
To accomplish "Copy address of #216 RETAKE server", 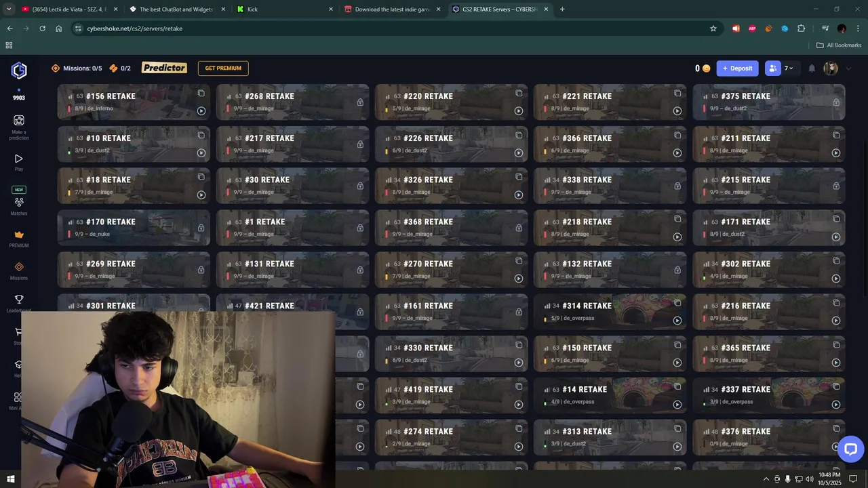I will tap(836, 302).
